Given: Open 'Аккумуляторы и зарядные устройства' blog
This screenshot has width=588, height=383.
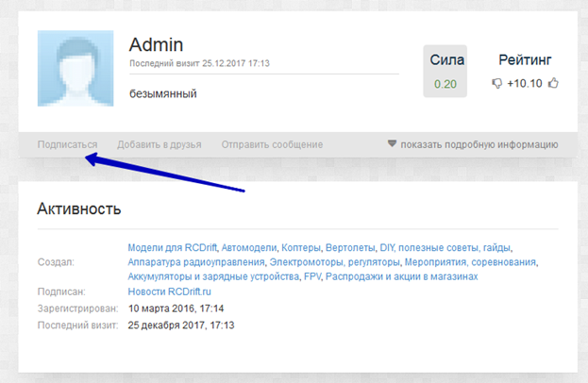Looking at the screenshot, I should click(x=212, y=277).
